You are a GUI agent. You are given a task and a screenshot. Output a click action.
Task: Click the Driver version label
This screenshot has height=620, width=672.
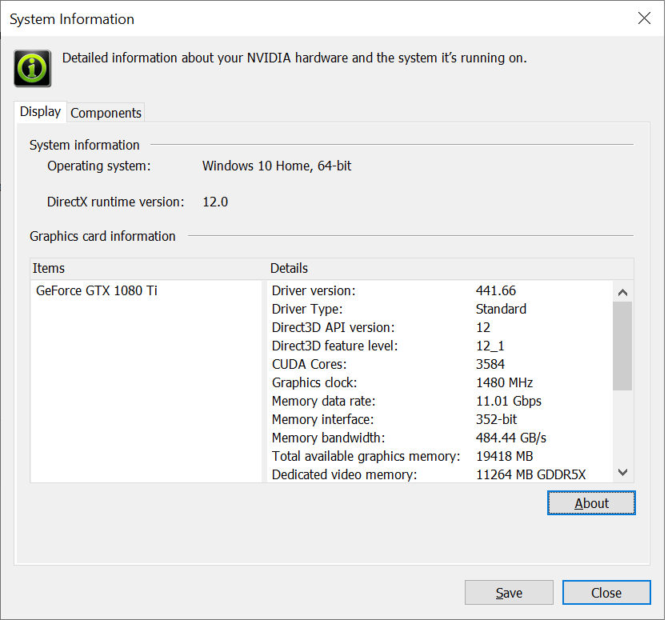314,290
